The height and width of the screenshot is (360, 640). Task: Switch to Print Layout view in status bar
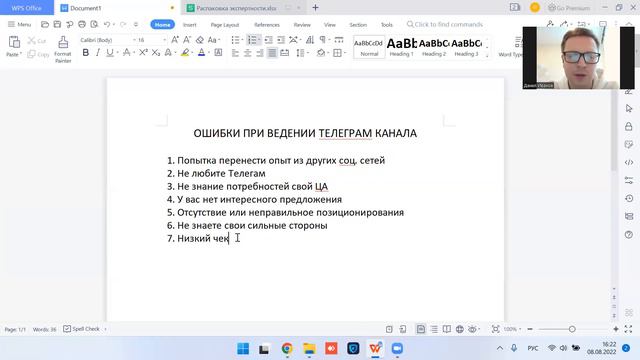[x=421, y=329]
